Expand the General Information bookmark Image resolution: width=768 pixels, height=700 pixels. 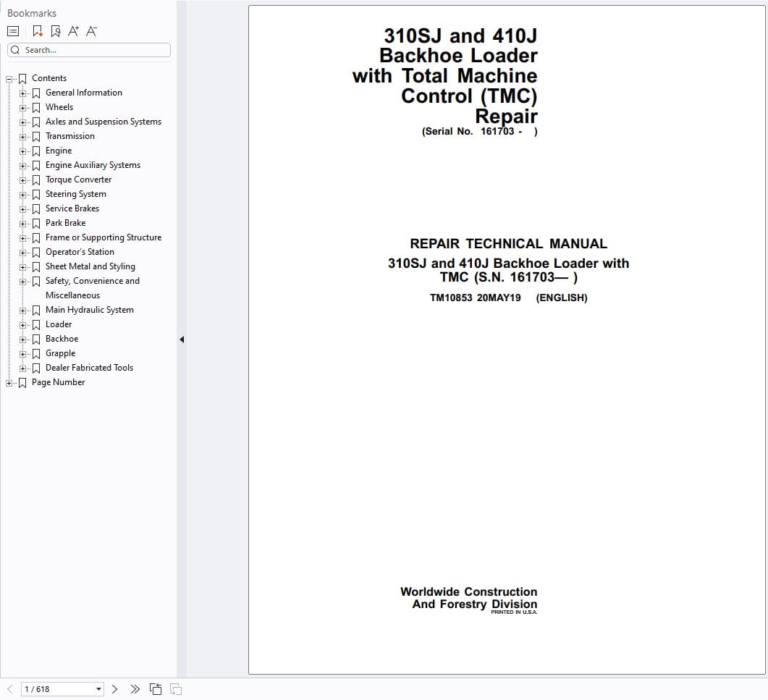click(x=22, y=93)
